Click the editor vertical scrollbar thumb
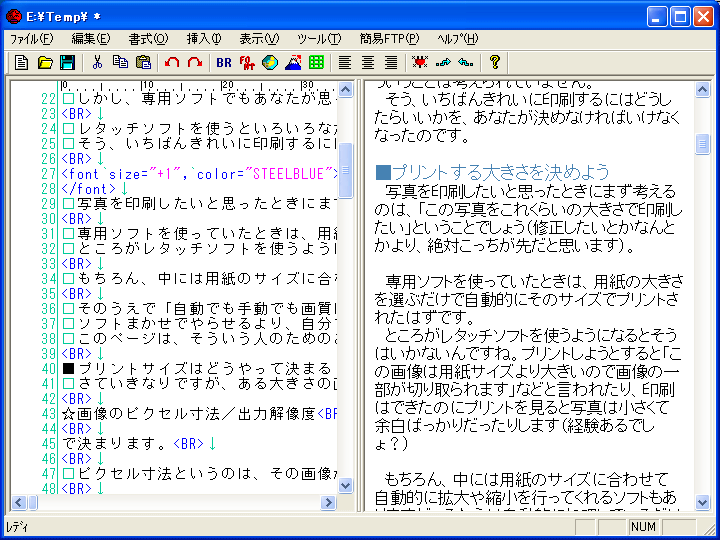Image resolution: width=720 pixels, height=540 pixels. coord(346,170)
